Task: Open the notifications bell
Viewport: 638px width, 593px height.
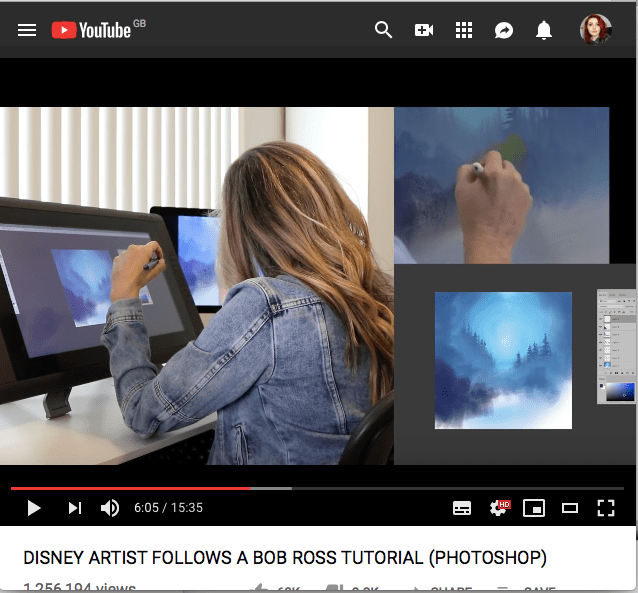Action: tap(544, 30)
